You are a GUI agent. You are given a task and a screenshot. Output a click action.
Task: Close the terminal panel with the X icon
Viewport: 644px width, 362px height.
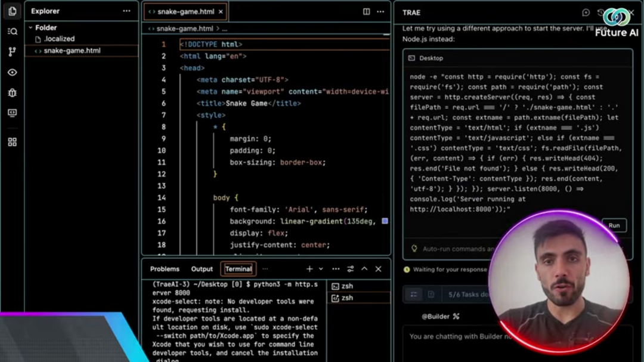coord(378,269)
